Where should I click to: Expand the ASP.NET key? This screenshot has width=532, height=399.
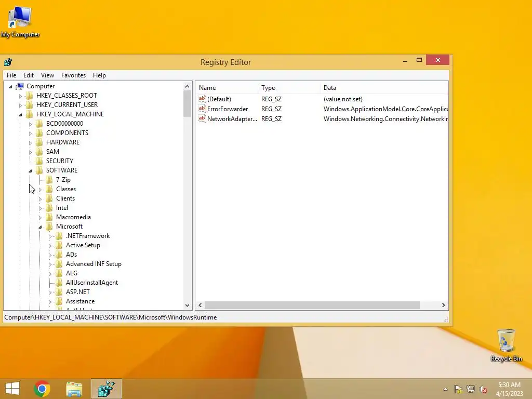coord(50,292)
